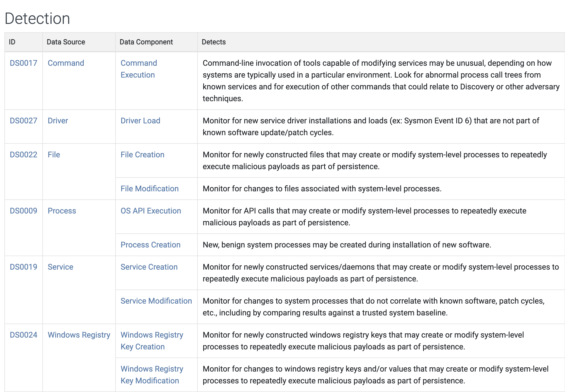The width and height of the screenshot is (565, 392).
Task: Click the Windows Registry data source link
Action: (x=79, y=335)
